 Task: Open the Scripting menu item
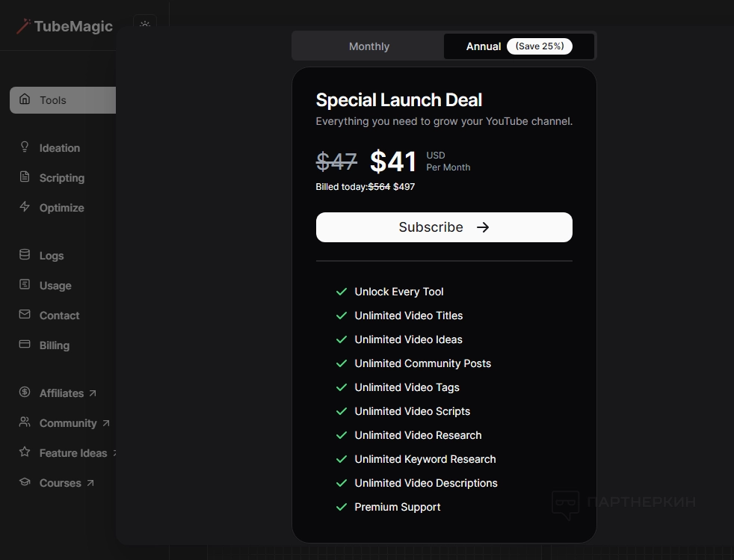62,178
